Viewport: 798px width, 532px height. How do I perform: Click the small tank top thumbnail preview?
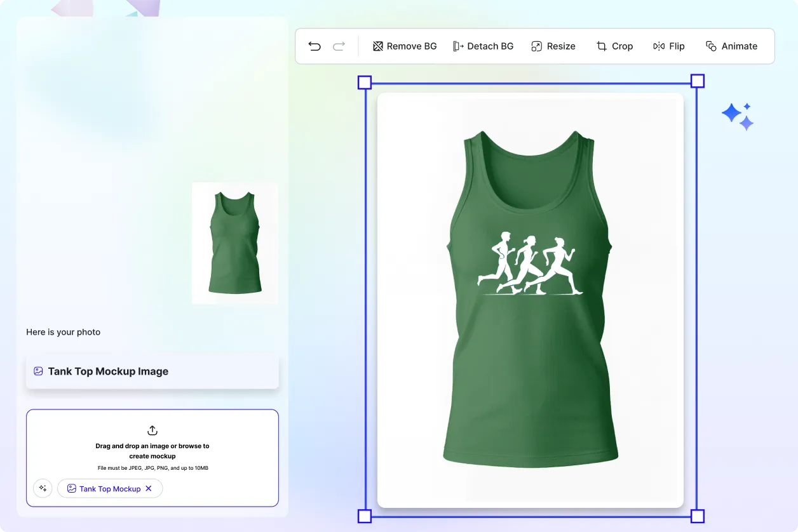point(234,243)
